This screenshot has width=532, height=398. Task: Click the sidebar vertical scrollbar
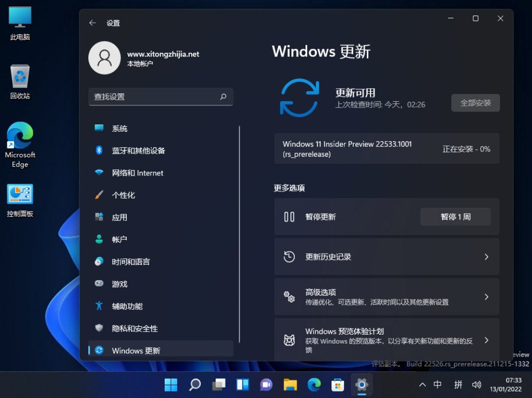(240, 234)
